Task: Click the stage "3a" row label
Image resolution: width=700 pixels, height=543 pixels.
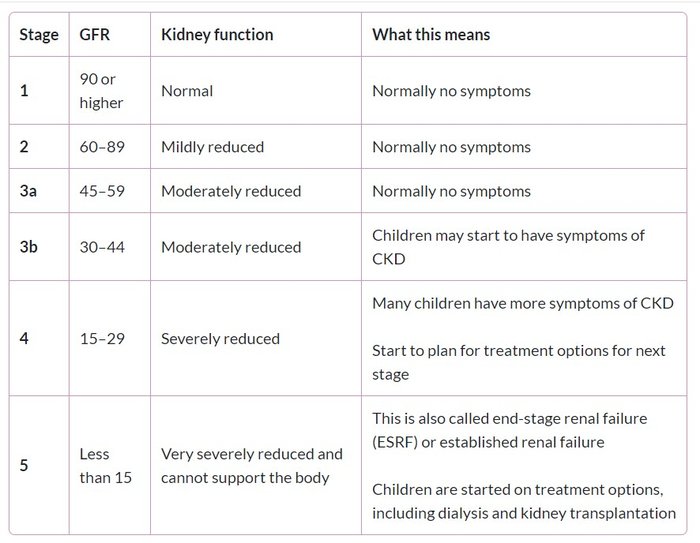Action: pos(30,191)
